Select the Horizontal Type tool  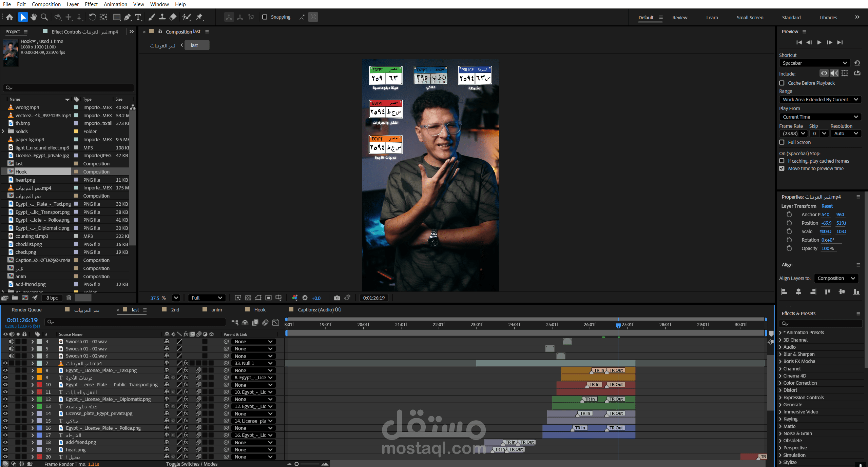point(138,17)
